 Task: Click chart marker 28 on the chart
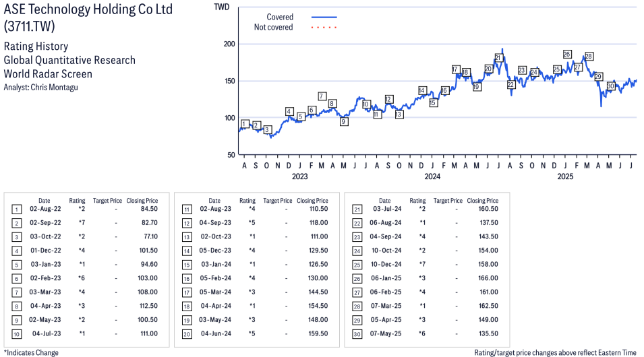589,56
